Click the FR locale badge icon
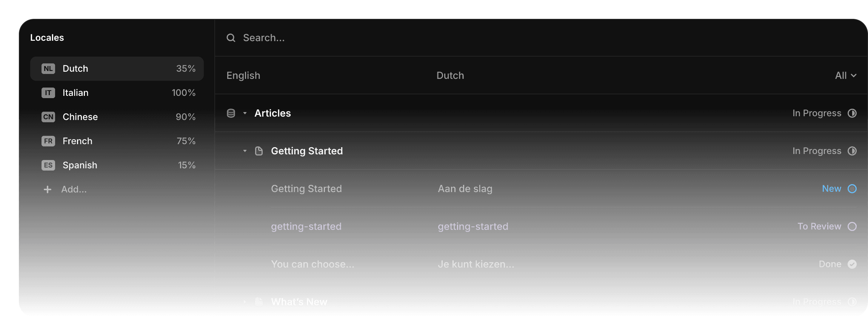 click(x=48, y=141)
